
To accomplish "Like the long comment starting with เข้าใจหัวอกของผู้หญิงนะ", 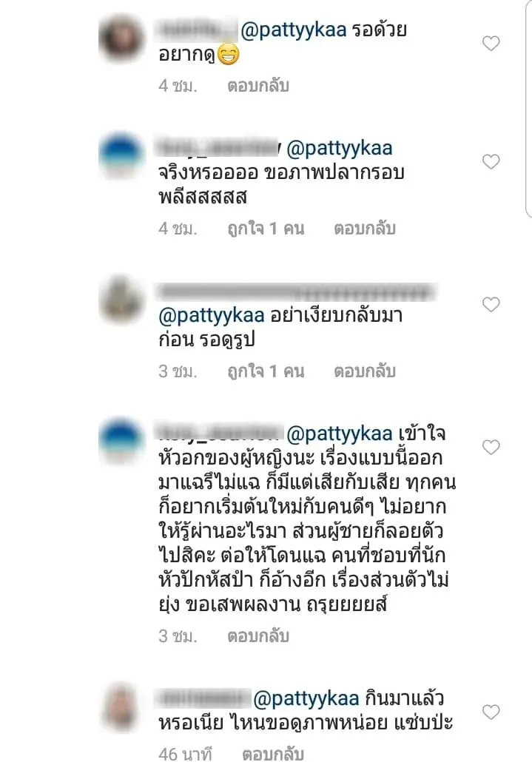I will point(491,447).
